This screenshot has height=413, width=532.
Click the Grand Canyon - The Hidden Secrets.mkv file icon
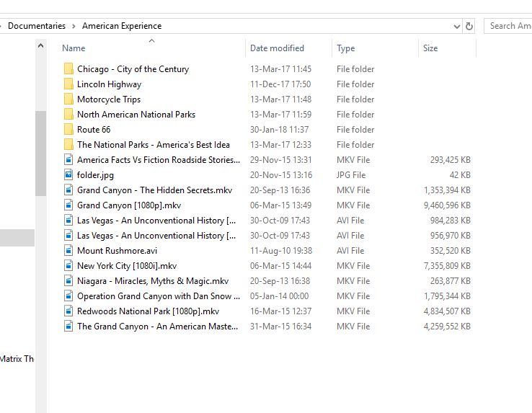68,190
